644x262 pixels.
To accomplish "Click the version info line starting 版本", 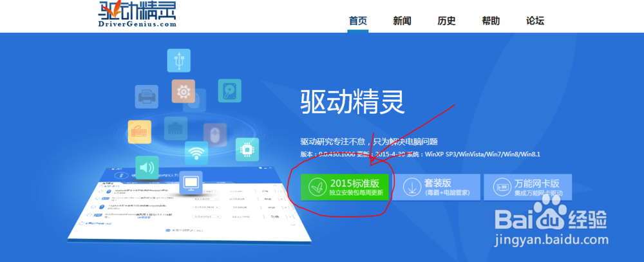I will coord(420,154).
